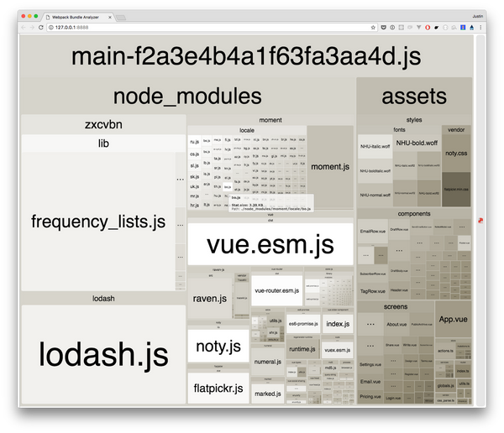Select the moment.js module block

pos(330,167)
